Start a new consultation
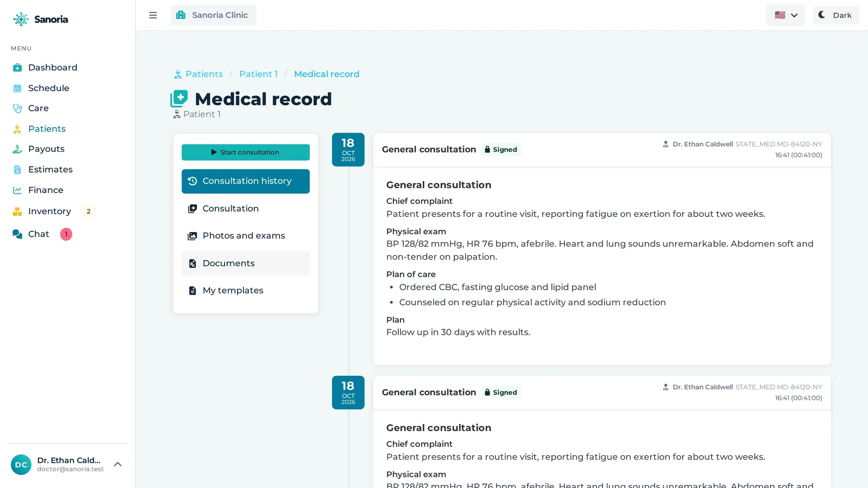The image size is (868, 488). [246, 152]
